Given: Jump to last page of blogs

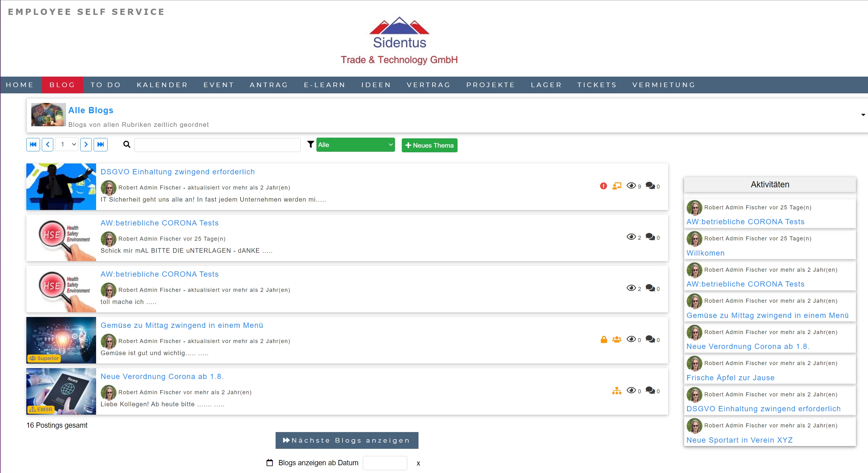Looking at the screenshot, I should [x=100, y=145].
